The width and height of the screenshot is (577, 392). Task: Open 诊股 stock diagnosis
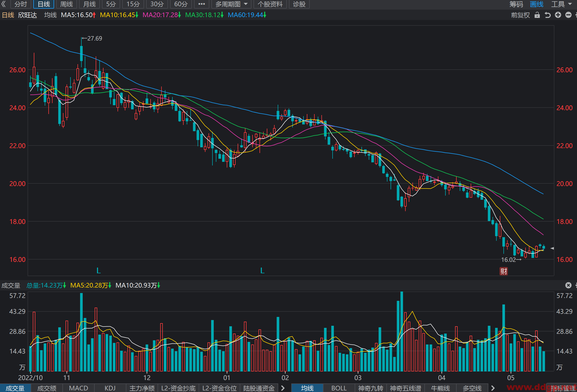point(299,4)
